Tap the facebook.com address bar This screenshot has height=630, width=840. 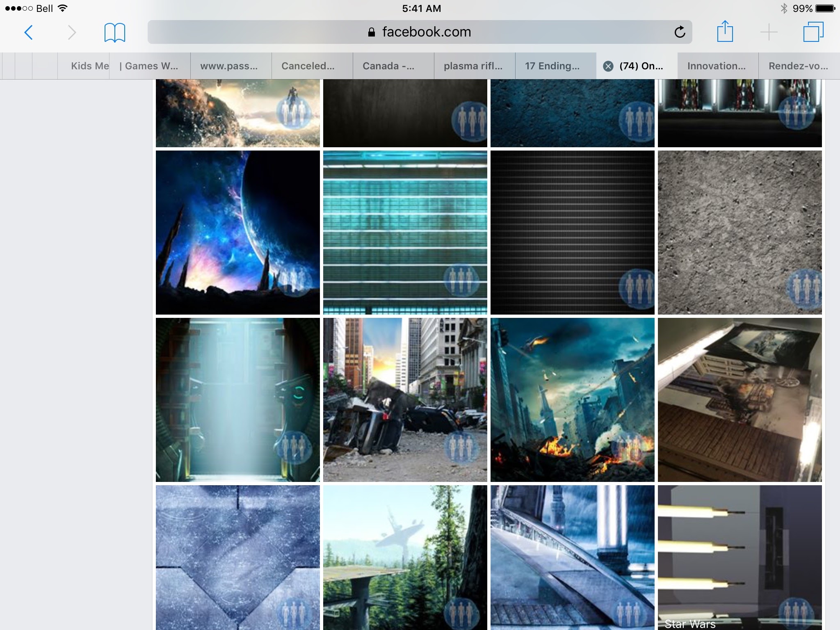click(420, 32)
